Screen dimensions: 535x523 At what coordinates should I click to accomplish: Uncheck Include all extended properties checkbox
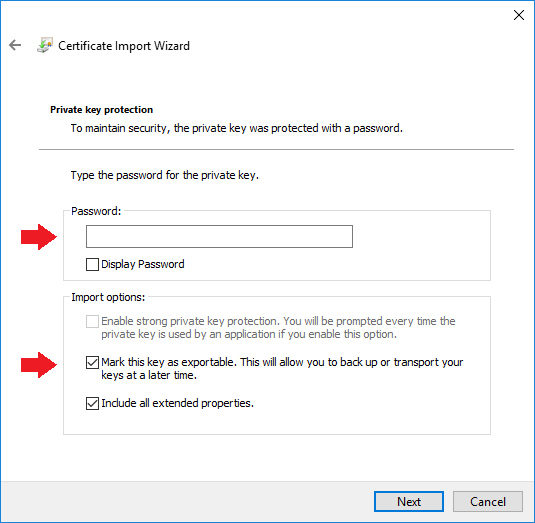[92, 403]
